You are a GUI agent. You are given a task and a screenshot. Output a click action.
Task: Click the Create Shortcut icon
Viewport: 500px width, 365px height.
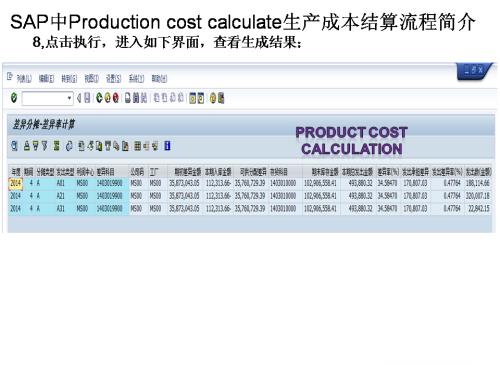(x=201, y=98)
